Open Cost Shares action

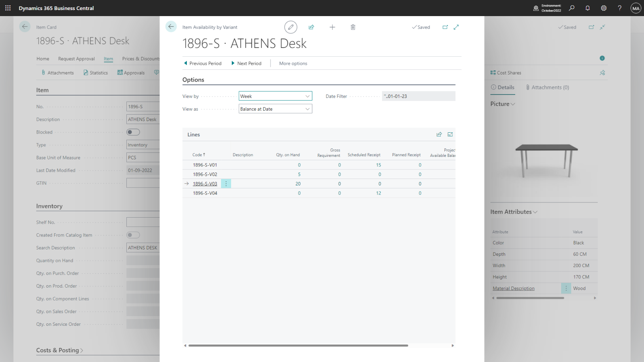(x=506, y=73)
